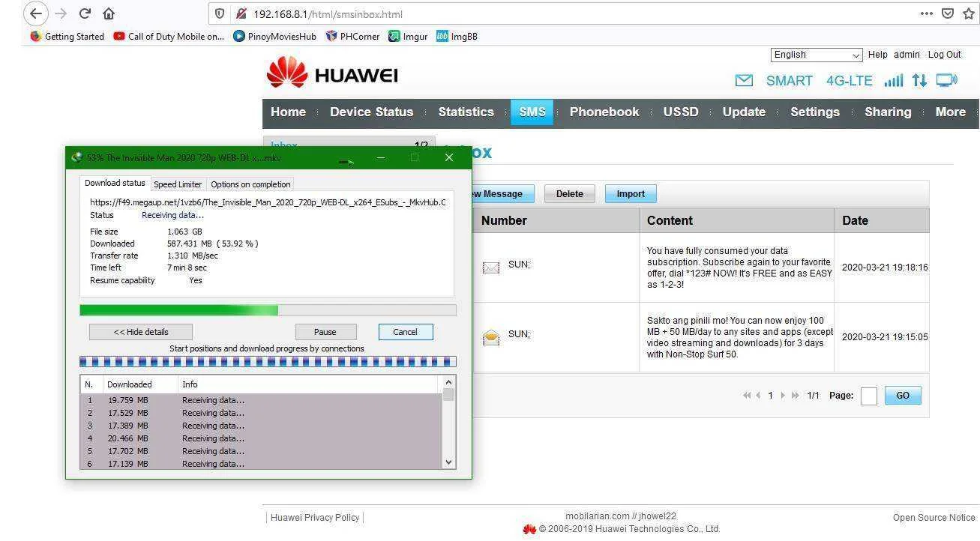Click the download manager title bar icon
Viewport: 980px width, 541px height.
point(76,157)
